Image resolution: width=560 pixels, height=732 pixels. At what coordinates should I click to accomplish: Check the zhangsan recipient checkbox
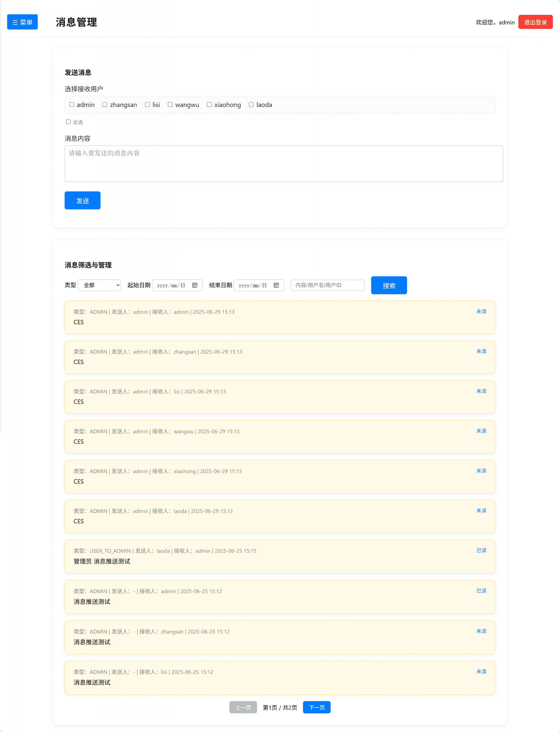coord(105,105)
